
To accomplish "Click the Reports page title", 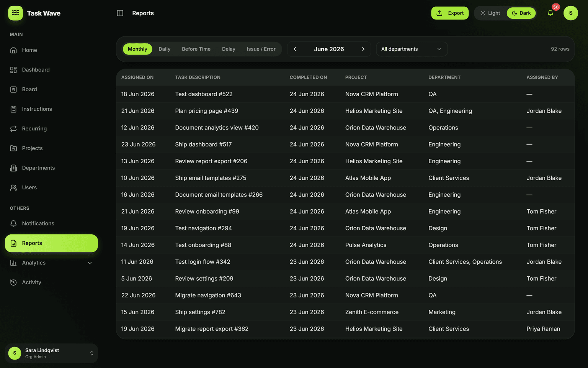I will point(143,13).
